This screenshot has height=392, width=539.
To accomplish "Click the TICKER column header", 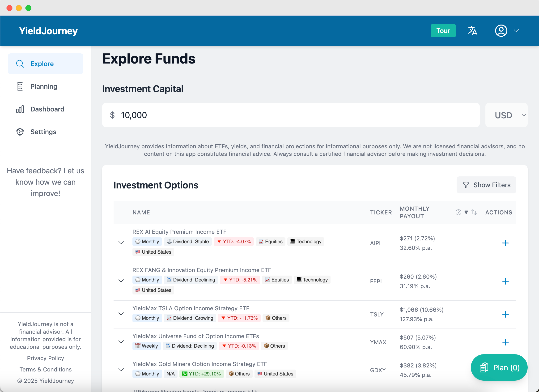I will 381,212.
